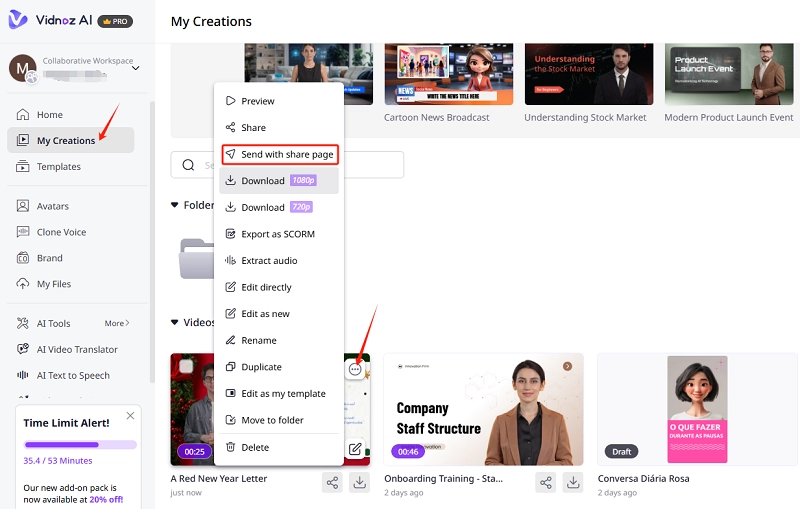Close the Time Limit Alert card
This screenshot has width=800, height=509.
[x=131, y=416]
